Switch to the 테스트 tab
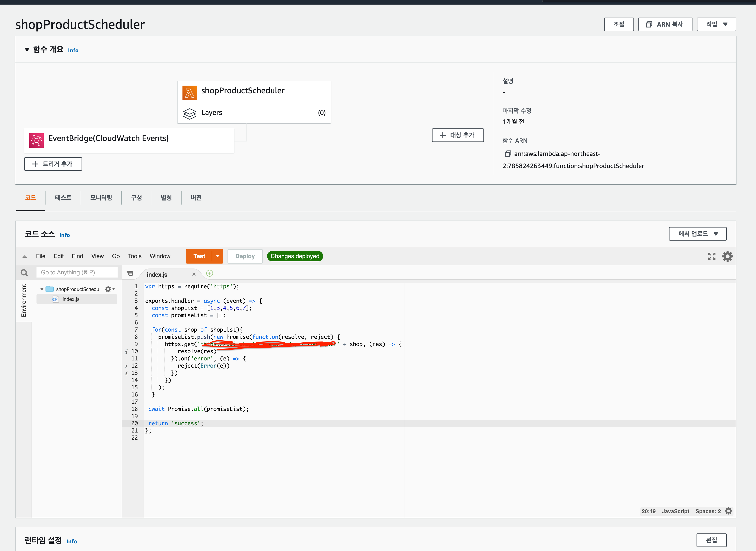This screenshot has height=551, width=756. click(x=63, y=198)
